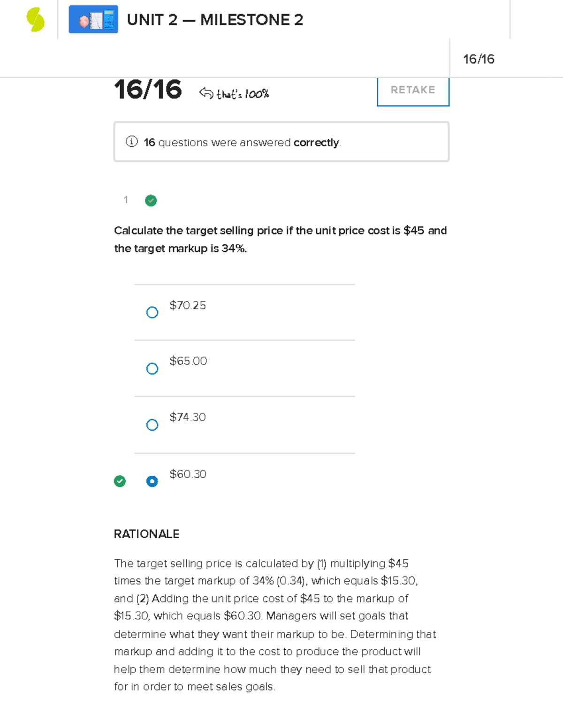
Task: Click the large 16/16 score heading
Action: click(148, 90)
